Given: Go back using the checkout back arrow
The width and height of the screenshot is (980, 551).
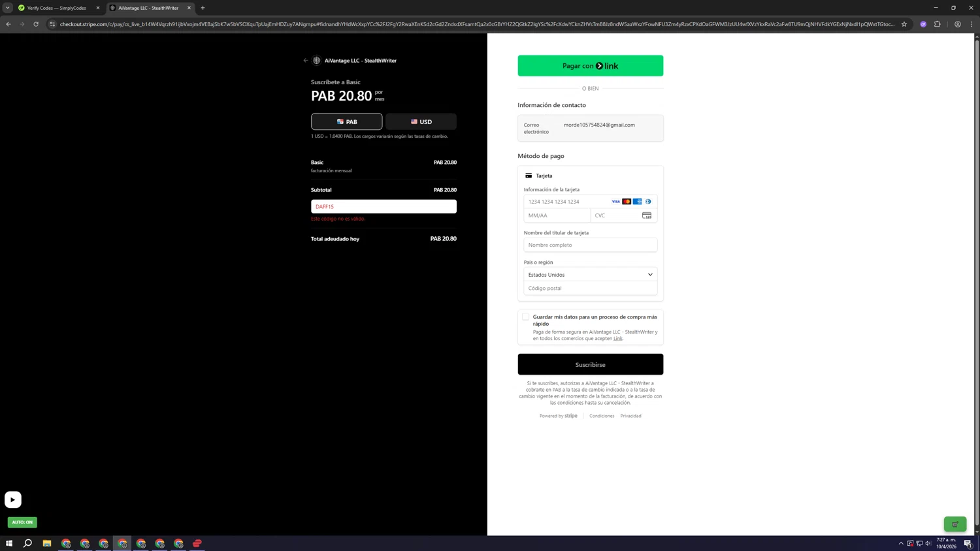Looking at the screenshot, I should [x=306, y=61].
